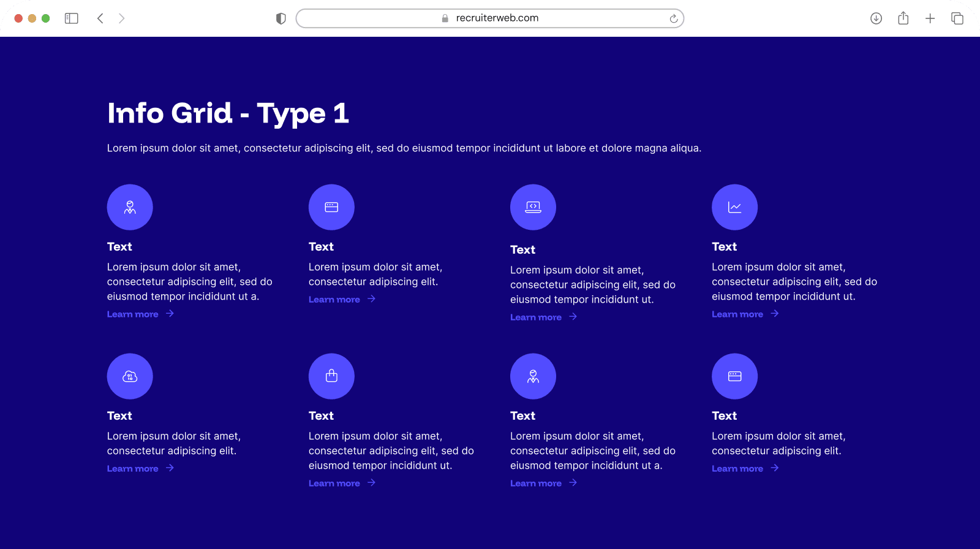Click the top-row browser window icon circle
Screen dimensions: 980x549
(x=331, y=207)
